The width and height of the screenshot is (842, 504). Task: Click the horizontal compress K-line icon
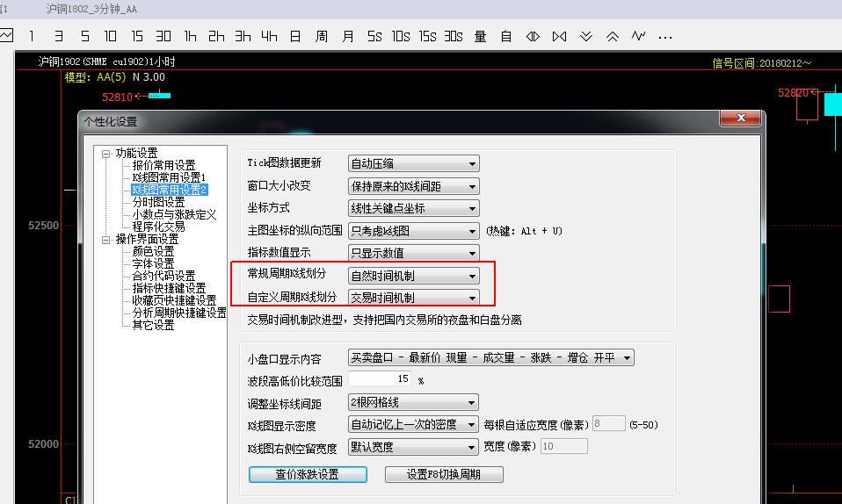pos(533,36)
